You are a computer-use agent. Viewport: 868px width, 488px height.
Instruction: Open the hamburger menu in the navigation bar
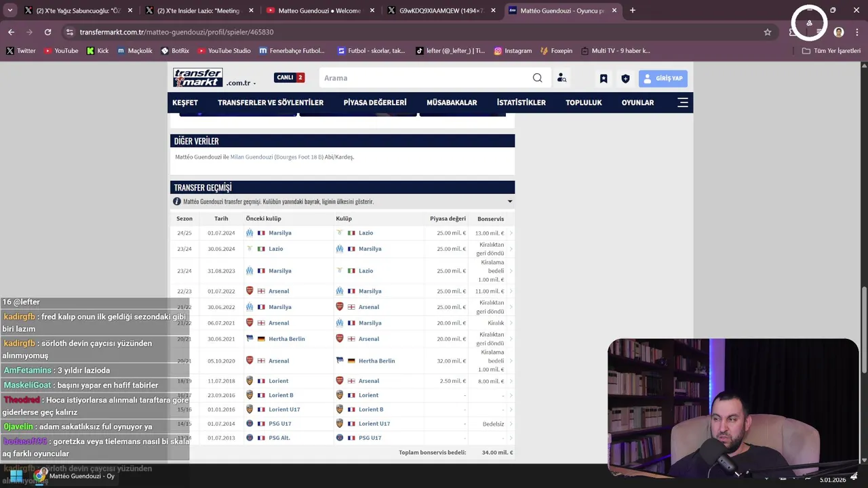(x=683, y=102)
